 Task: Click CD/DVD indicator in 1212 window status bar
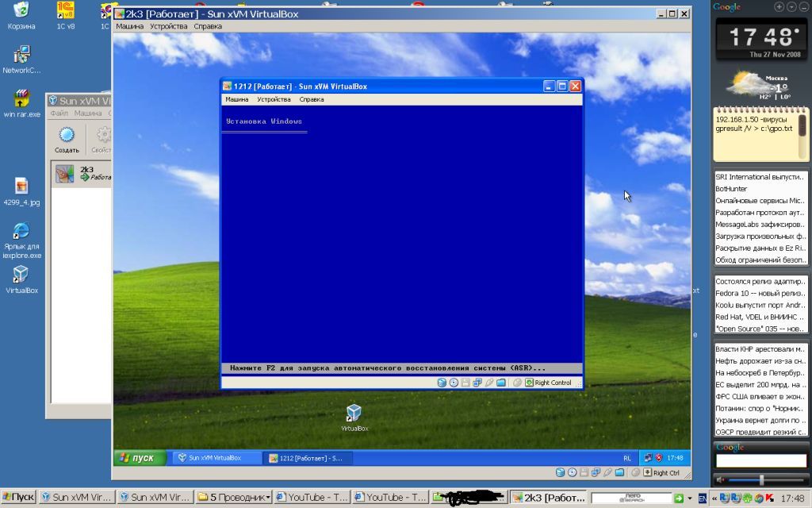[454, 383]
